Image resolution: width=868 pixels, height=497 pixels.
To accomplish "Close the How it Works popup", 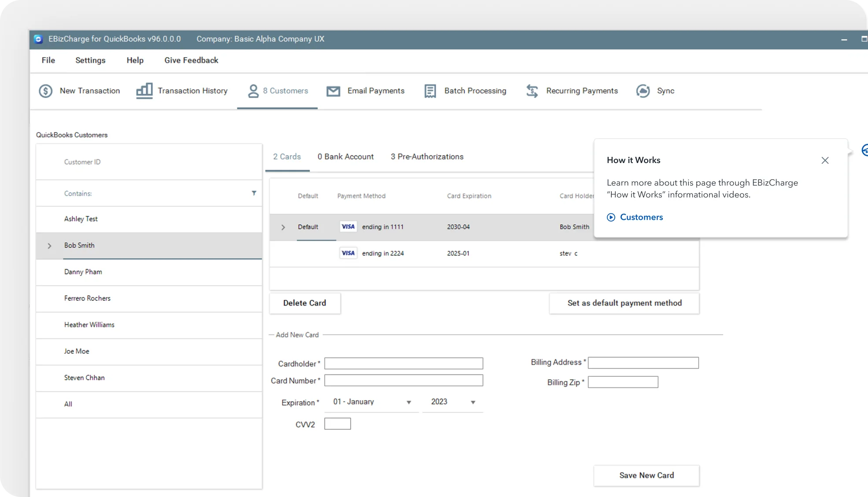I will click(x=825, y=160).
